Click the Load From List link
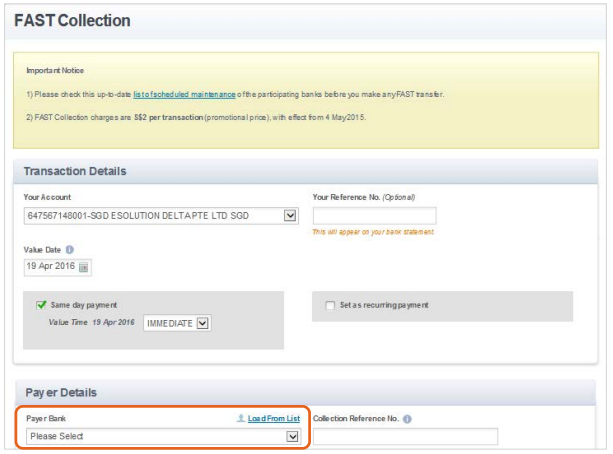This screenshot has height=454, width=613. [x=274, y=418]
